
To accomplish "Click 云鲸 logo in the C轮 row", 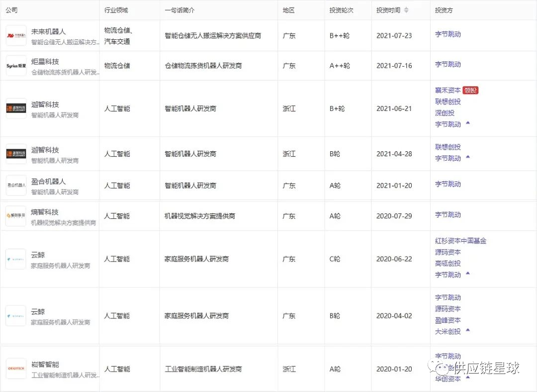I will 16,259.
